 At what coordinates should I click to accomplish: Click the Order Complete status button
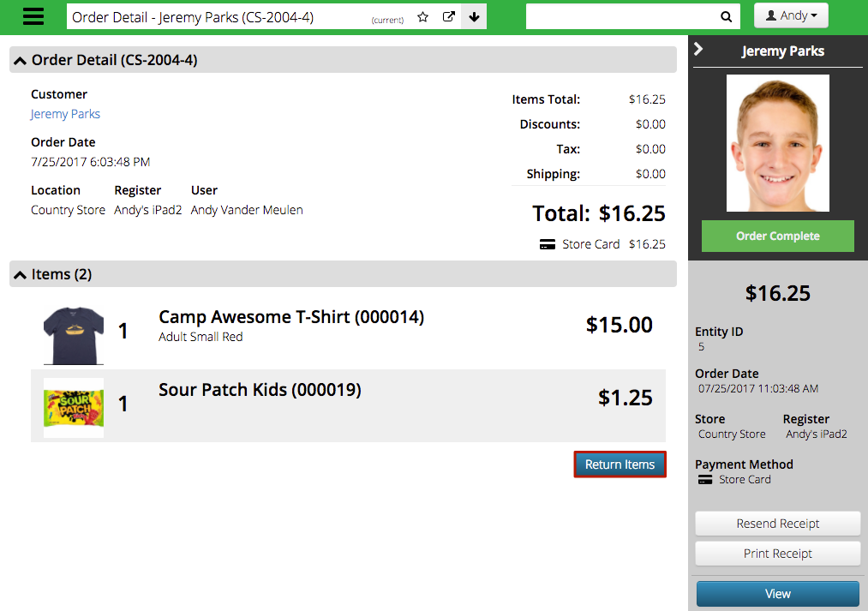click(x=778, y=237)
